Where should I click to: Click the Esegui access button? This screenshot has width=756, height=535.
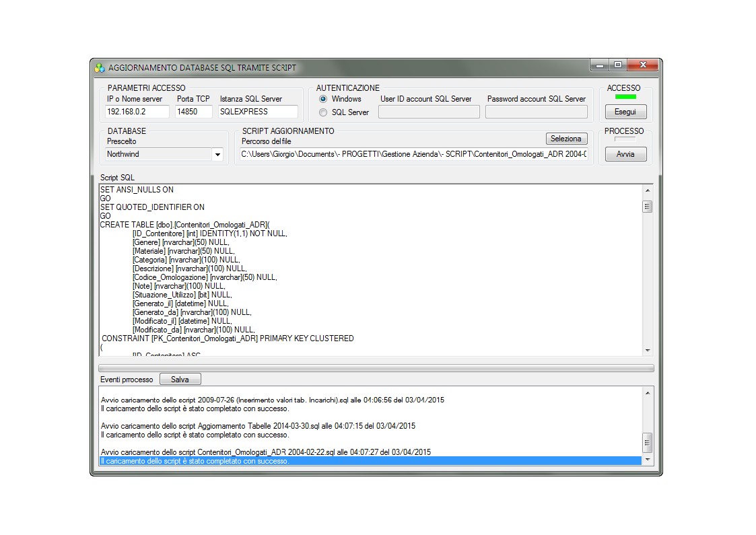click(625, 112)
